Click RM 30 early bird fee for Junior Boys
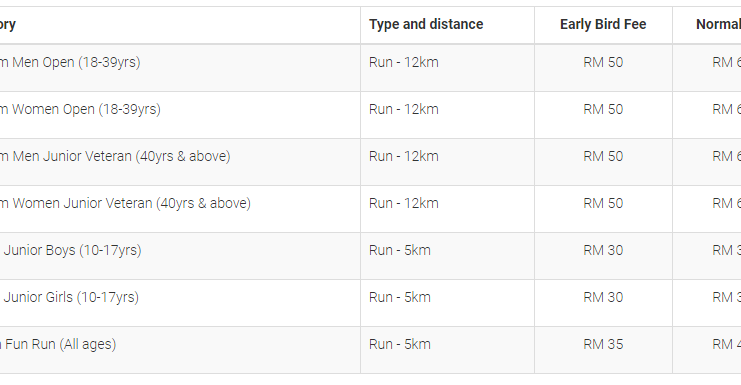This screenshot has width=741, height=385. click(603, 250)
